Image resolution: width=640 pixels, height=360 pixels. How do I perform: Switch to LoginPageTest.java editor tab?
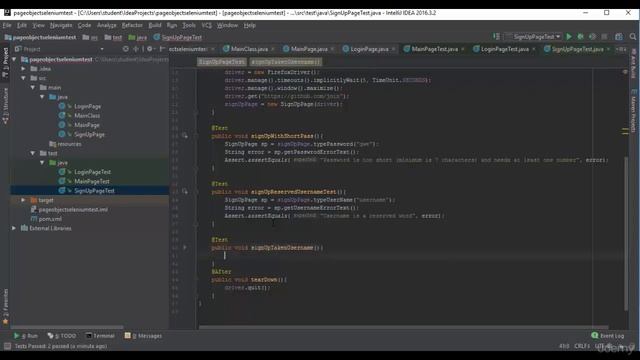pos(504,49)
